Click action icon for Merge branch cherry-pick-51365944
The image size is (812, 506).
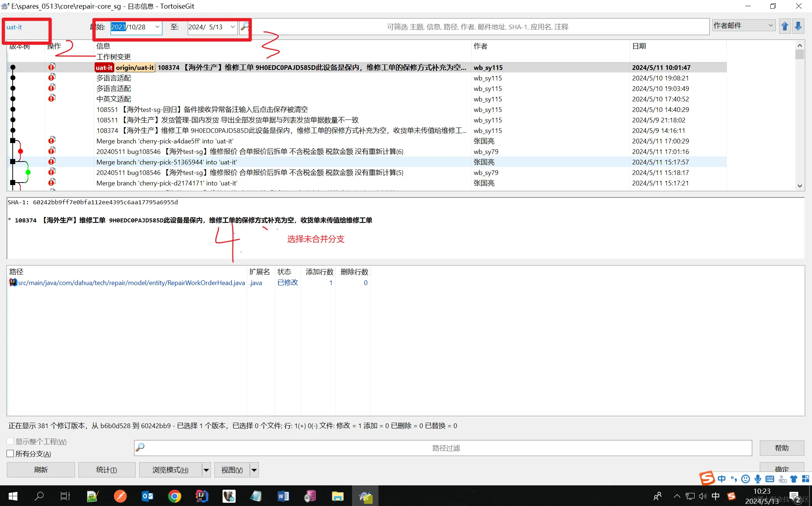click(x=52, y=162)
